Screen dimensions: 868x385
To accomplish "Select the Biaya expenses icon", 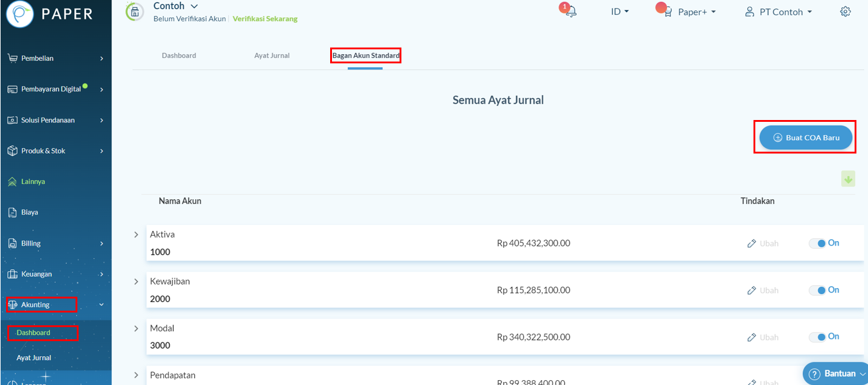I will [x=13, y=212].
